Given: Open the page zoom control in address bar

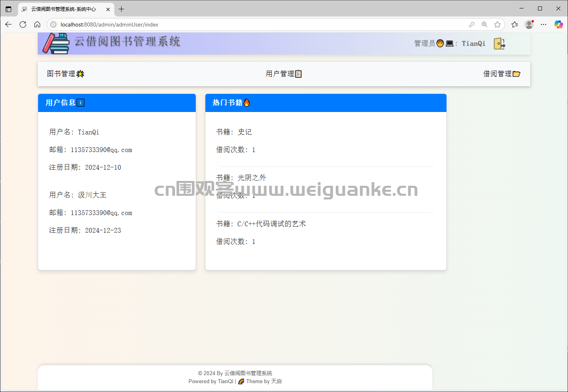Looking at the screenshot, I should pyautogui.click(x=485, y=24).
